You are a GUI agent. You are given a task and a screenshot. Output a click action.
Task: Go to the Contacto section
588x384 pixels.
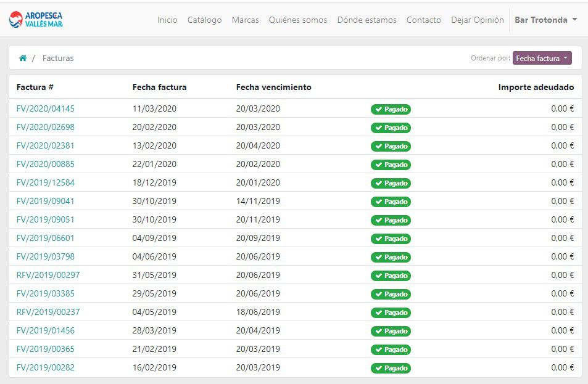[x=424, y=20]
